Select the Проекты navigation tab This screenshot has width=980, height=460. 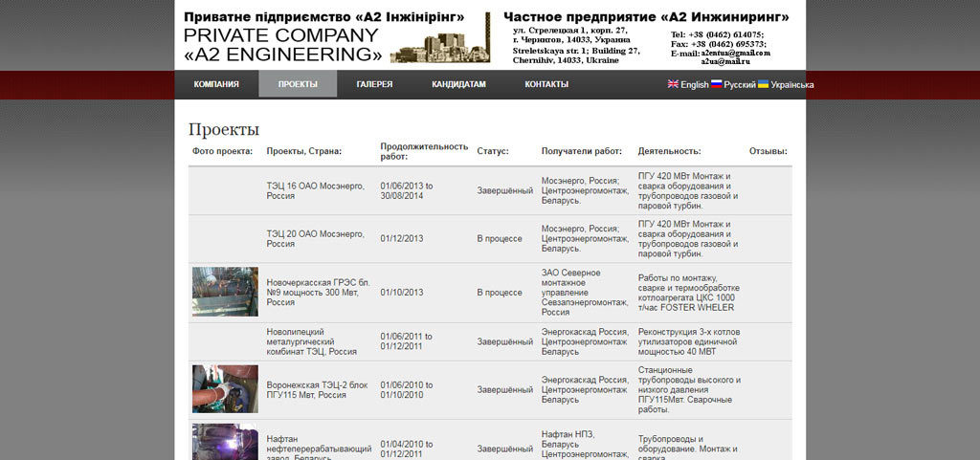298,84
